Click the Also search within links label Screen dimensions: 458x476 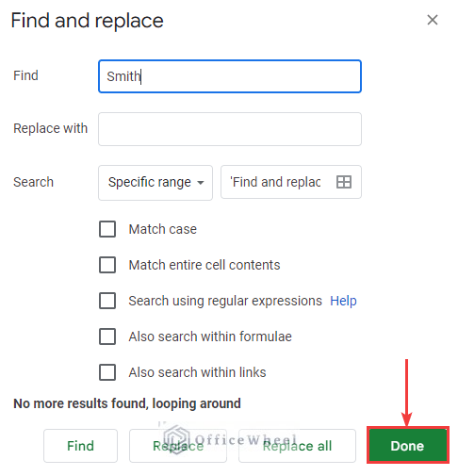coord(197,372)
